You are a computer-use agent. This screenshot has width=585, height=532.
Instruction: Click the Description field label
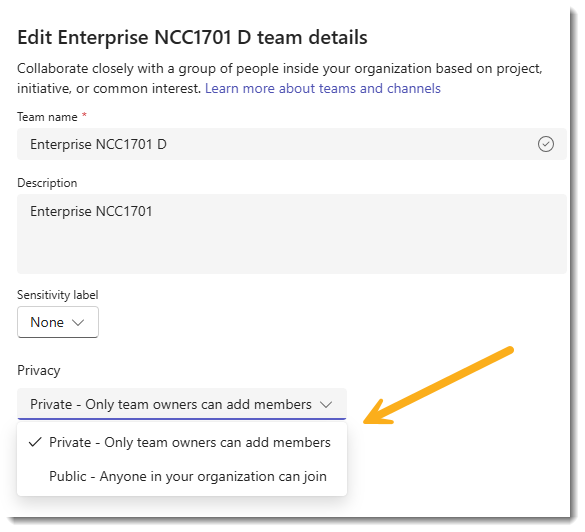coord(47,184)
